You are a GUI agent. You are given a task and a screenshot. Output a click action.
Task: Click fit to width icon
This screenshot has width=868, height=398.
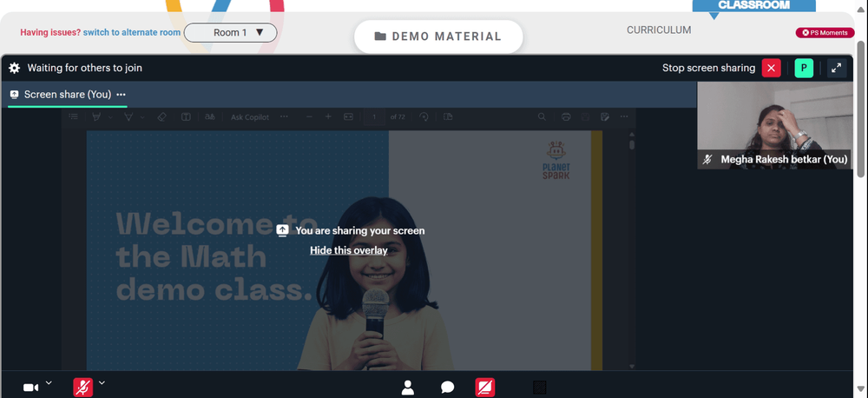[x=348, y=117]
